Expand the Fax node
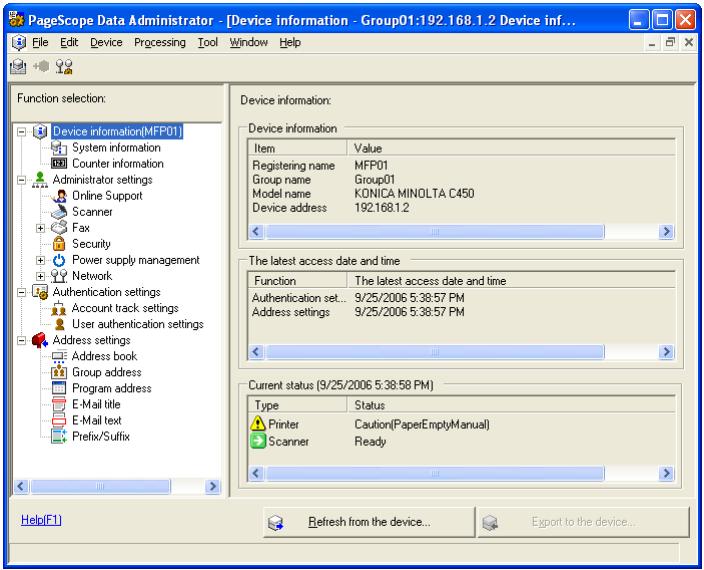The image size is (704, 570). tap(40, 228)
